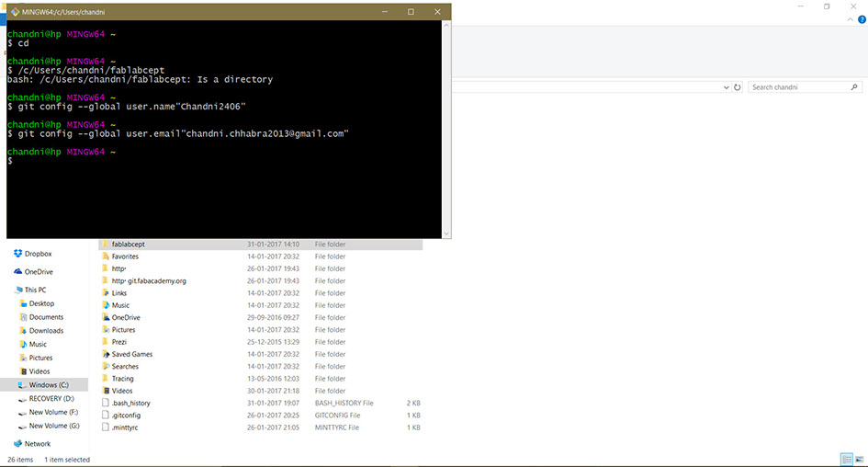Click date 31-01-2017 19:07 of .bash_history
The image size is (868, 467).
pyautogui.click(x=273, y=404)
